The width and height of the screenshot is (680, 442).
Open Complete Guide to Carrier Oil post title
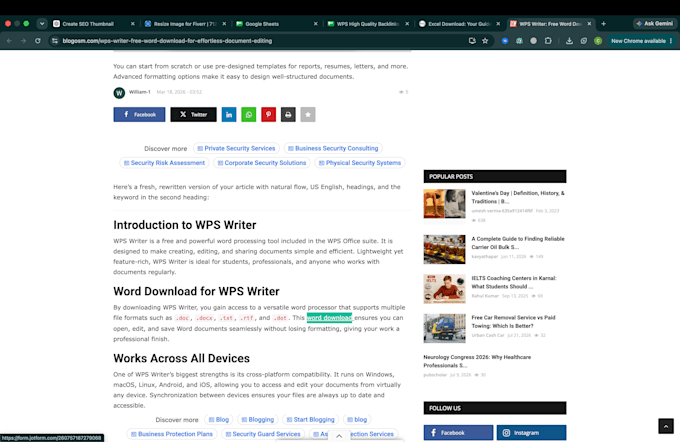pos(518,243)
